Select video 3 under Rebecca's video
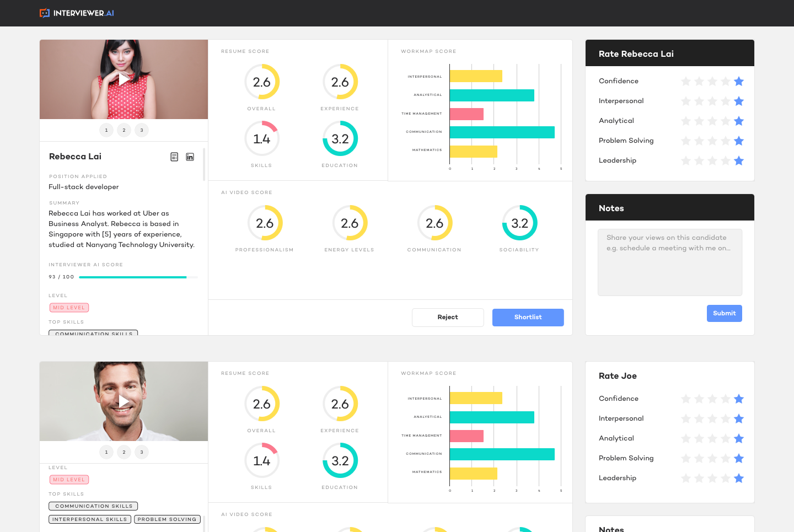 (x=142, y=130)
